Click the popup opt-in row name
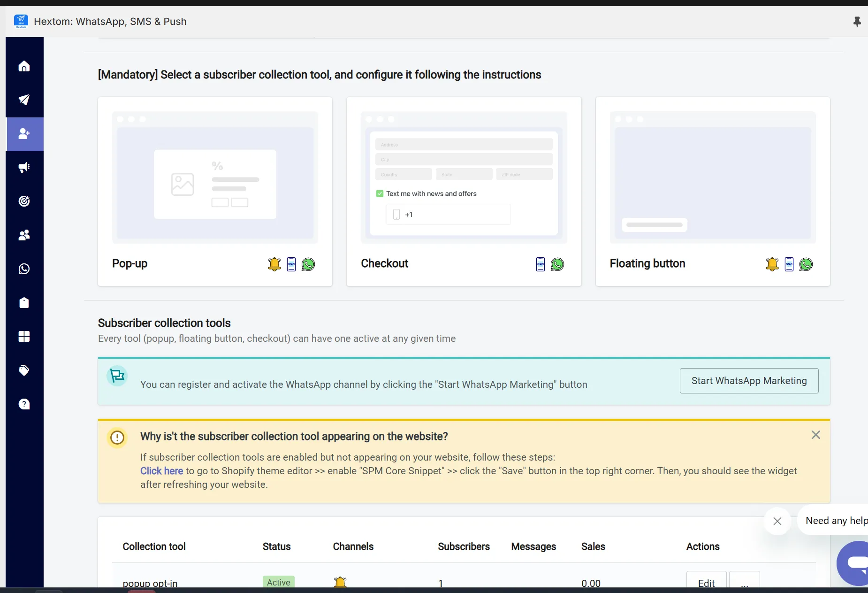This screenshot has width=868, height=593. [x=150, y=583]
